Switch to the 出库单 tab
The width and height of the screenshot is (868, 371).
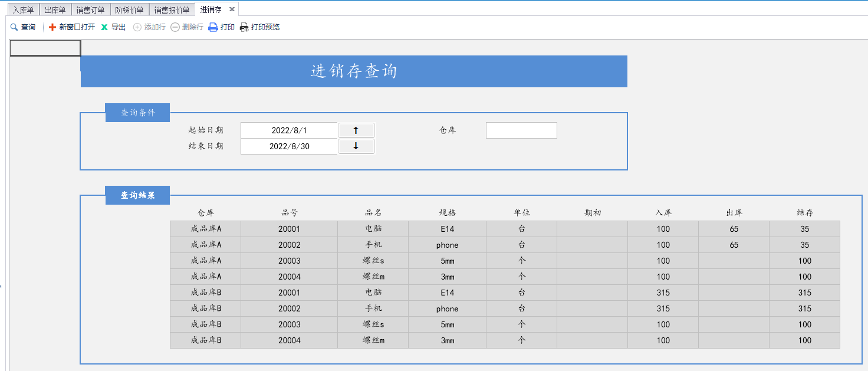click(55, 10)
